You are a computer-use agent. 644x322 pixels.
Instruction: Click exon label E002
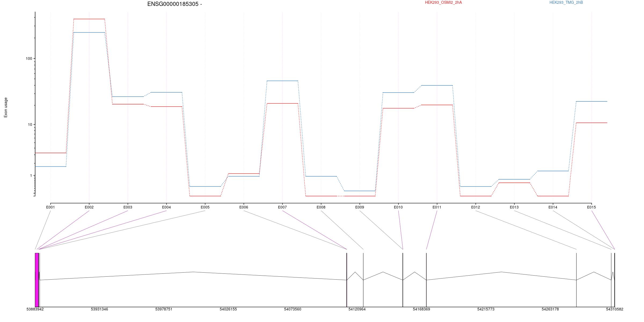point(89,207)
